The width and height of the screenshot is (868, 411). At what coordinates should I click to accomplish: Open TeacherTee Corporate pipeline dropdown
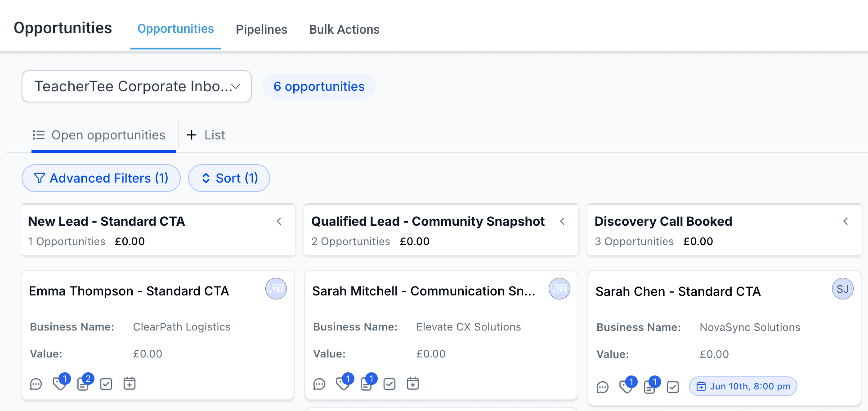click(x=137, y=86)
